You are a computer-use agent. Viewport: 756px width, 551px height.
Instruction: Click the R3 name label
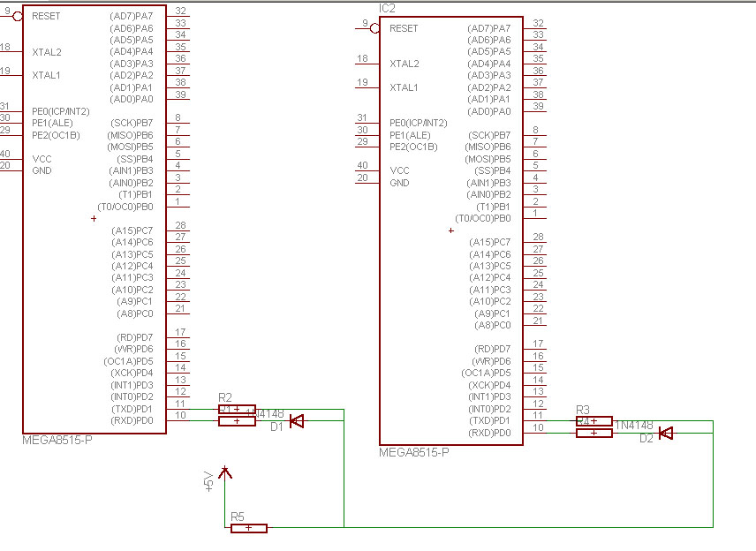(583, 410)
